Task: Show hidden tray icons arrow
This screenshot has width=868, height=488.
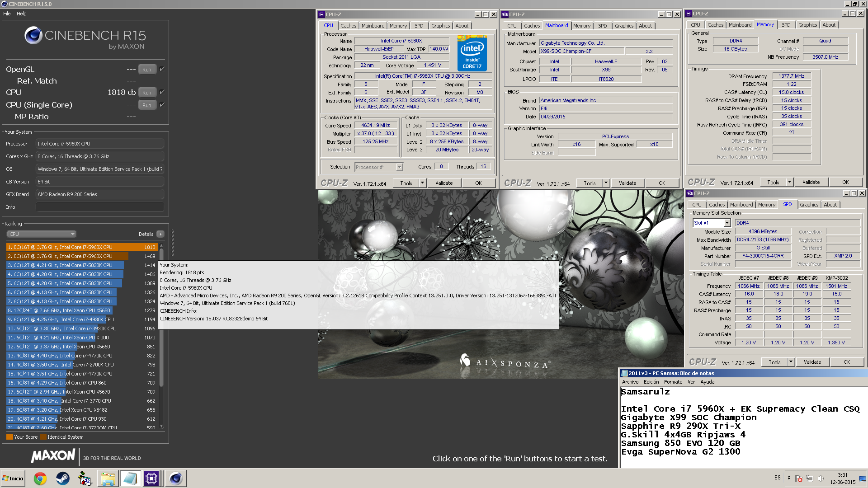Action: tap(789, 478)
